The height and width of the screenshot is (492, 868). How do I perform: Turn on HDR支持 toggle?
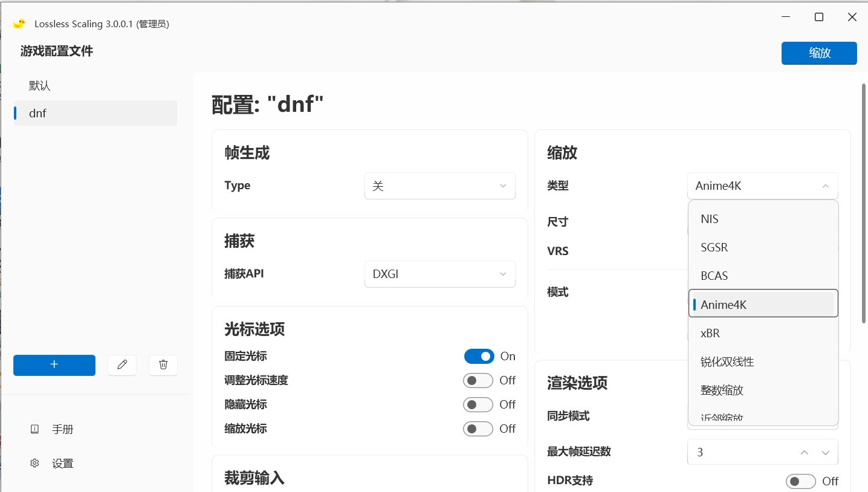801,481
